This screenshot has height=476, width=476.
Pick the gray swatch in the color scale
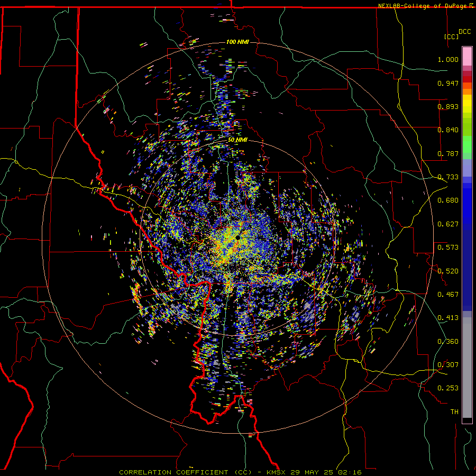point(467,368)
